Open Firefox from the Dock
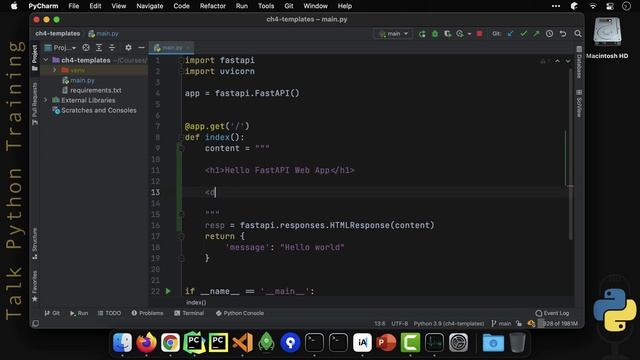The height and width of the screenshot is (360, 640). 146,342
